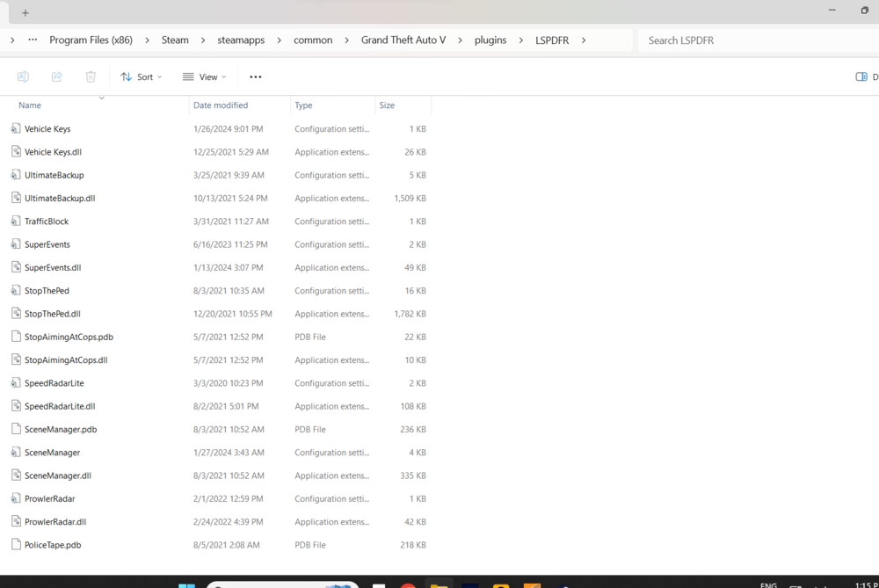
Task: Click the Share icon in the toolbar
Action: (56, 76)
